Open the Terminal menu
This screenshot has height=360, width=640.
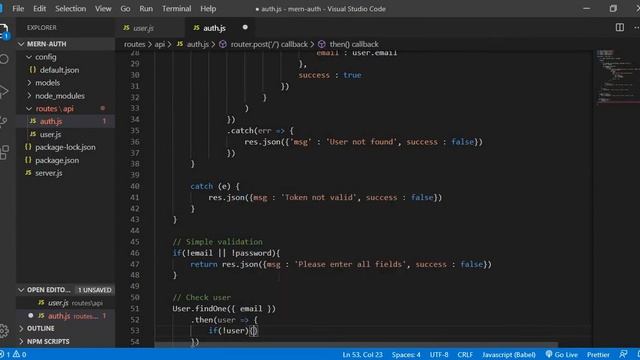coord(176,9)
